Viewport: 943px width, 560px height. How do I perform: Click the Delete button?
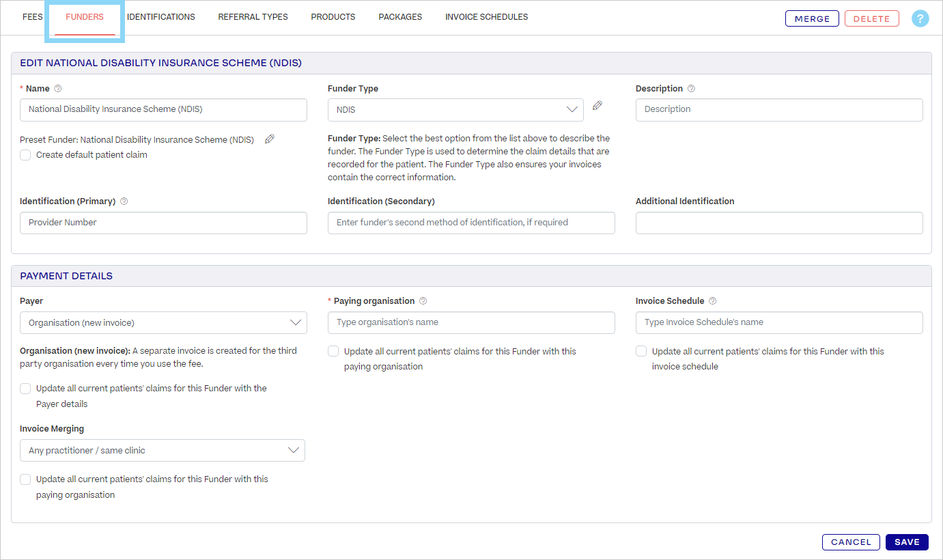tap(871, 18)
